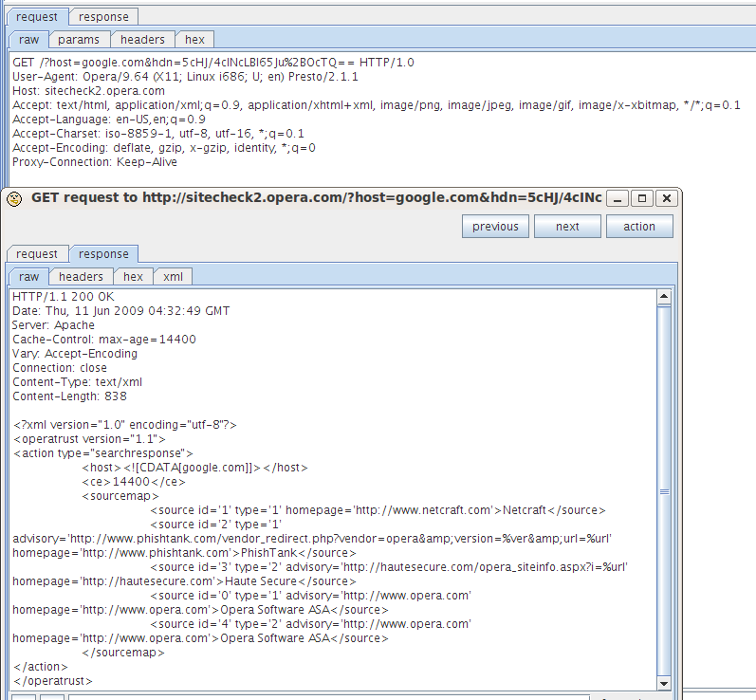Click the Netcraft source line
This screenshot has height=700, width=756.
click(x=378, y=510)
